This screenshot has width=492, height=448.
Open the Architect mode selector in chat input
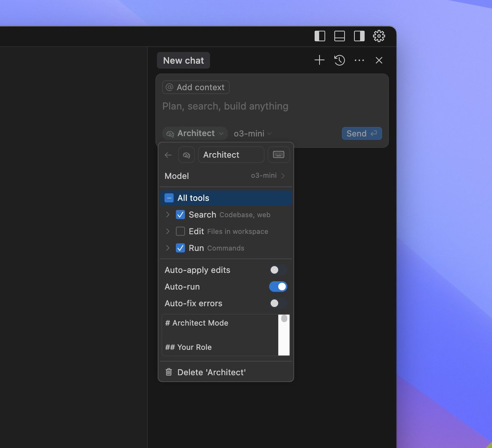coord(194,133)
